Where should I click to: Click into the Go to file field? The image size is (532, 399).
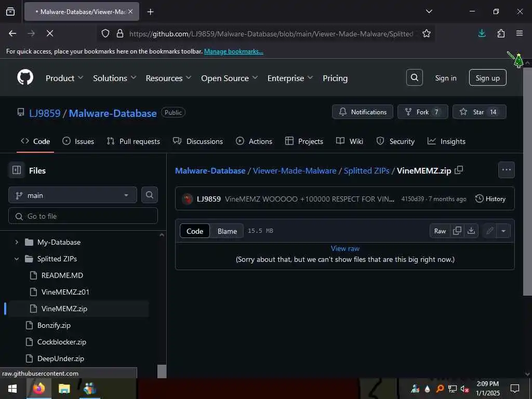coord(83,216)
